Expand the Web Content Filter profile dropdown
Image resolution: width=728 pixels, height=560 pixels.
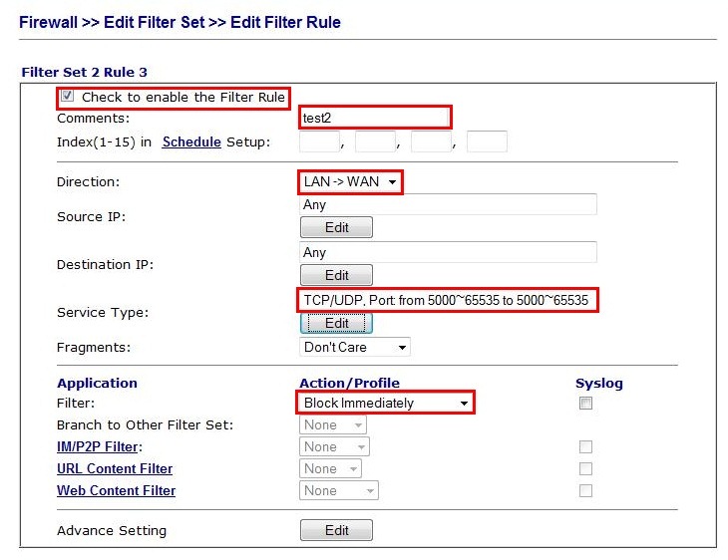click(x=339, y=490)
